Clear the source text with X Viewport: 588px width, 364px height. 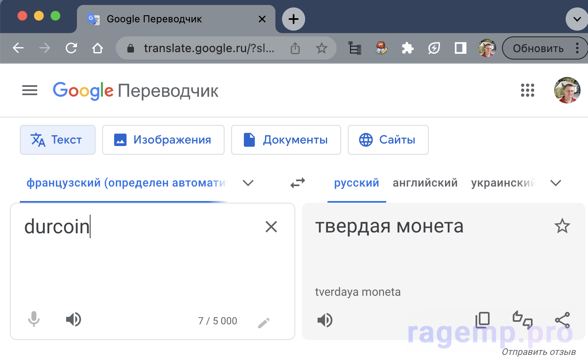271,227
